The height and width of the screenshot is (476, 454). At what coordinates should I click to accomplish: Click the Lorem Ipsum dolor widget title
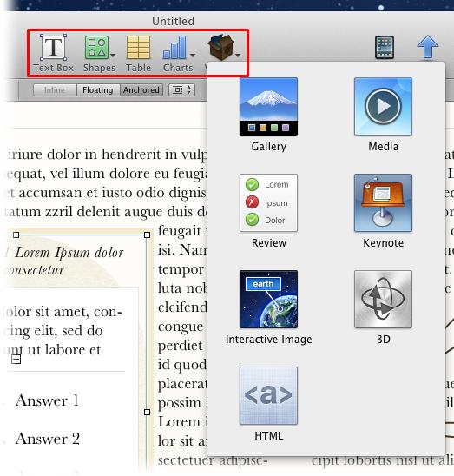69,253
